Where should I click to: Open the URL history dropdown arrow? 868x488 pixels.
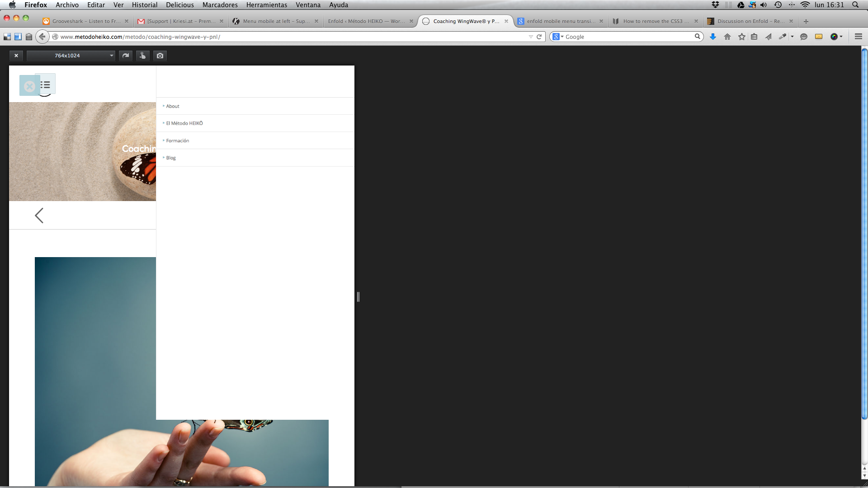(x=531, y=37)
